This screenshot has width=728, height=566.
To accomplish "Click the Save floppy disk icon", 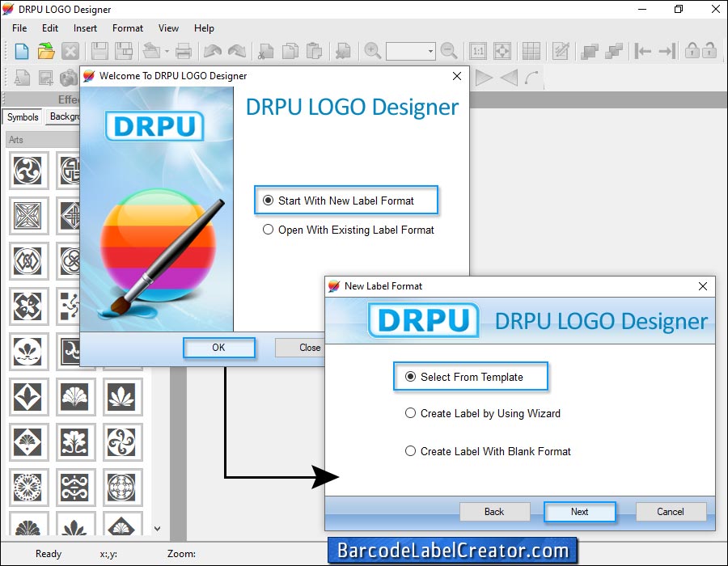I will click(99, 51).
